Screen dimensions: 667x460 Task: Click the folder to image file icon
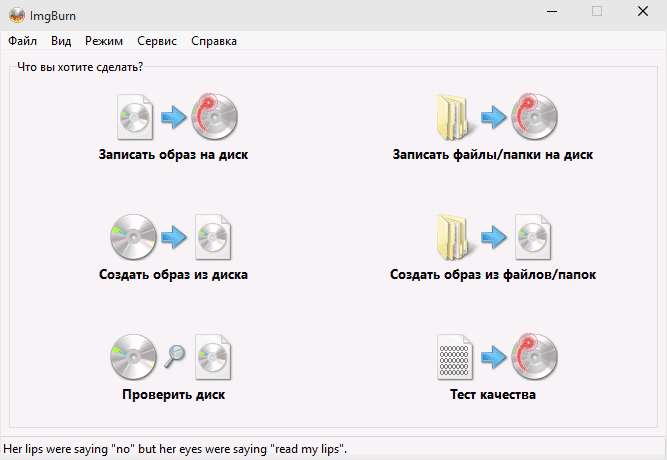[x=494, y=237]
